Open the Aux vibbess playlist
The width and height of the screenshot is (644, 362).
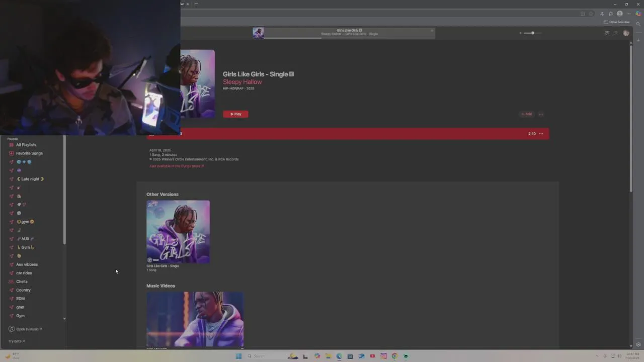27,264
